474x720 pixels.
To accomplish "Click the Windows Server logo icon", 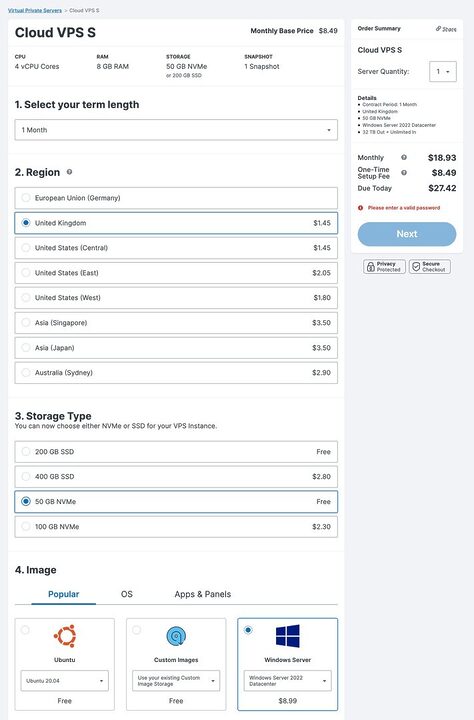I will click(x=288, y=636).
